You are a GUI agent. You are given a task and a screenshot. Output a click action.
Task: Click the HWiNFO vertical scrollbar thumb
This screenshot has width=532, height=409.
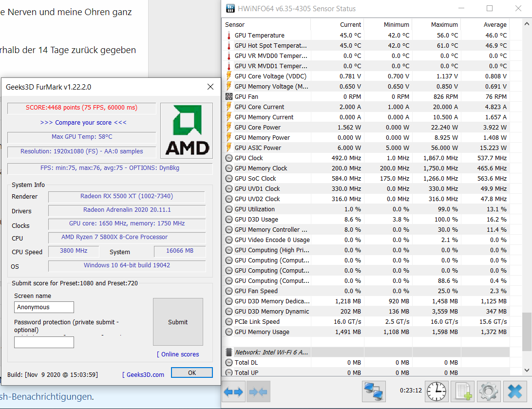[527, 331]
